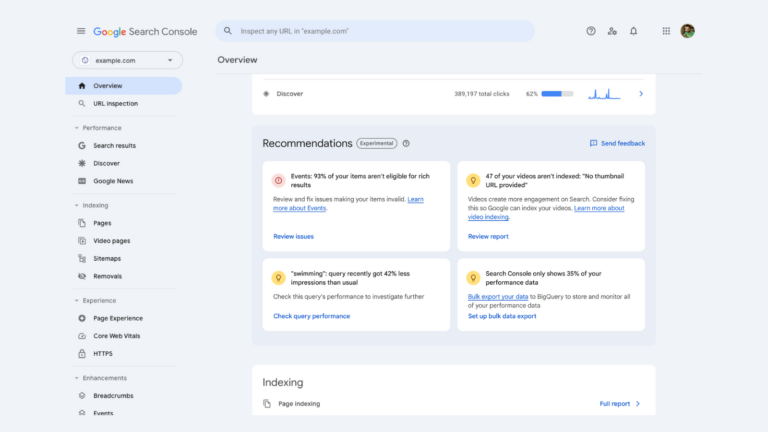Click Bulk export your data link
768x432 pixels.
coord(498,296)
